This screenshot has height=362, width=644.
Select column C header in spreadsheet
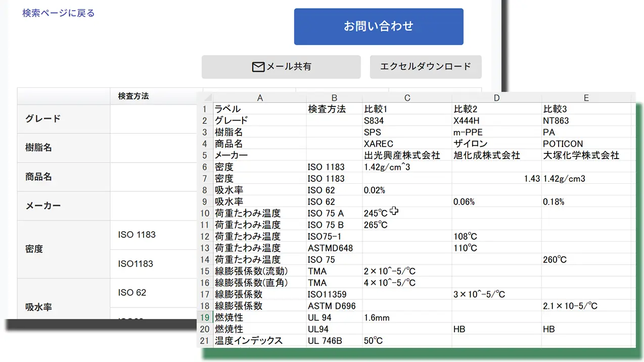coord(407,98)
